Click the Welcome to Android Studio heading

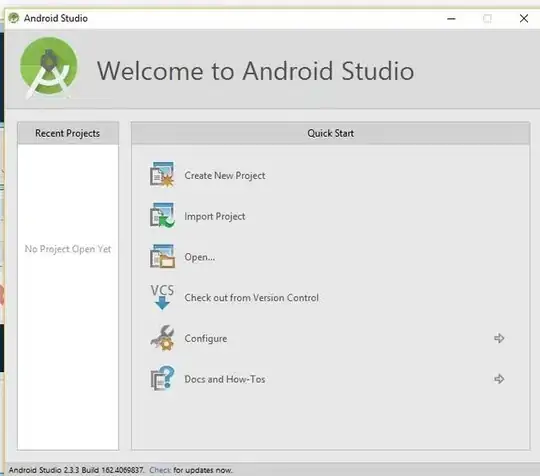click(x=256, y=71)
